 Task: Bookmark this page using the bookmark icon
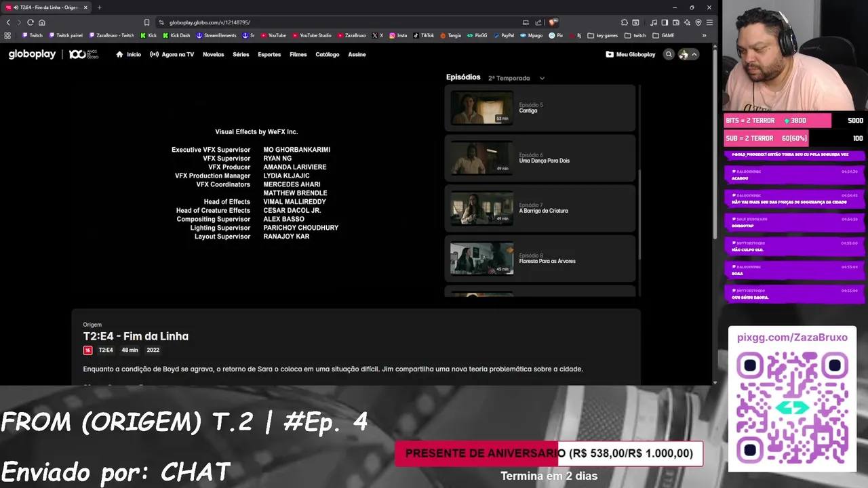(146, 22)
